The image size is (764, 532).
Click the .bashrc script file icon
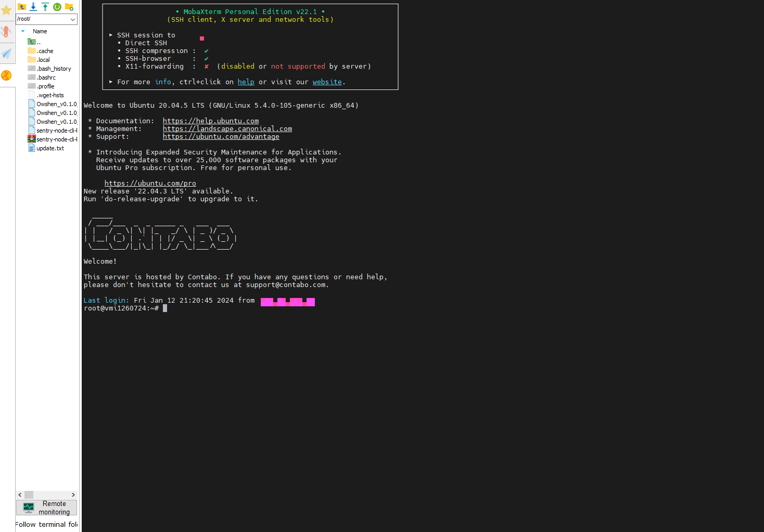(x=32, y=77)
